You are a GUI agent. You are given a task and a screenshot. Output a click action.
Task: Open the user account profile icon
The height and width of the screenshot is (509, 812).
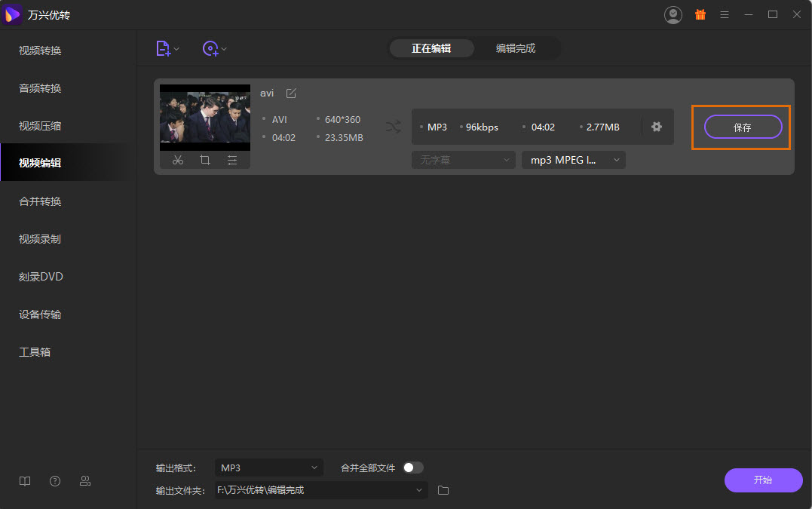(x=673, y=14)
